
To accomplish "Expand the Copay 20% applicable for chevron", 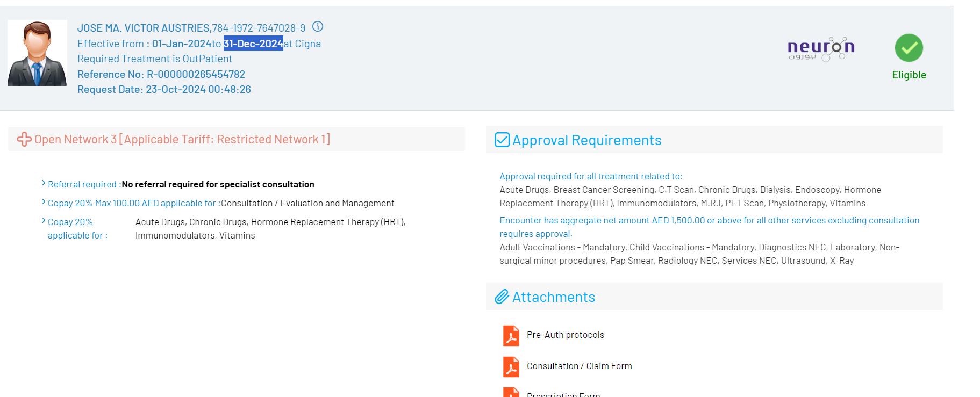I will point(44,221).
